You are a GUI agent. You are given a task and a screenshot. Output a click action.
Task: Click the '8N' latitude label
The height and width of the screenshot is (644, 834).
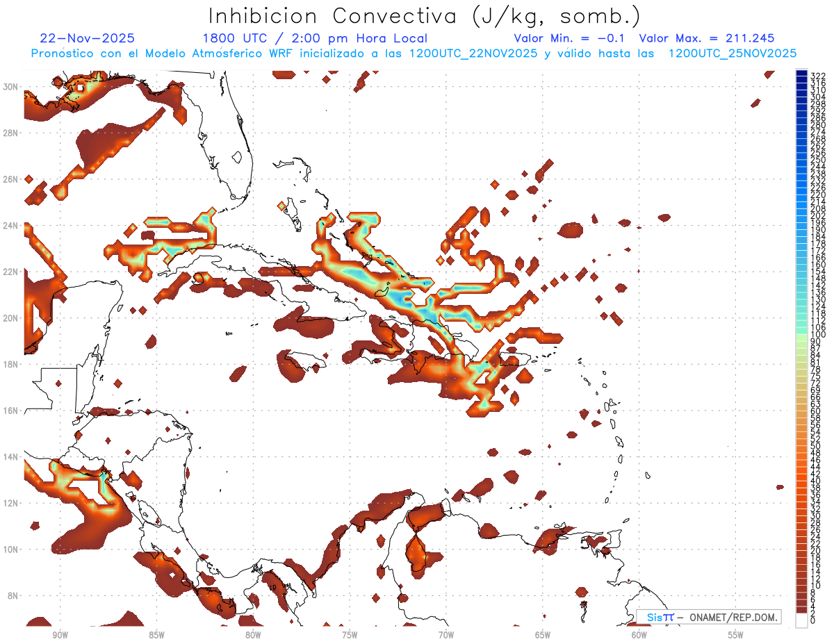tap(13, 595)
